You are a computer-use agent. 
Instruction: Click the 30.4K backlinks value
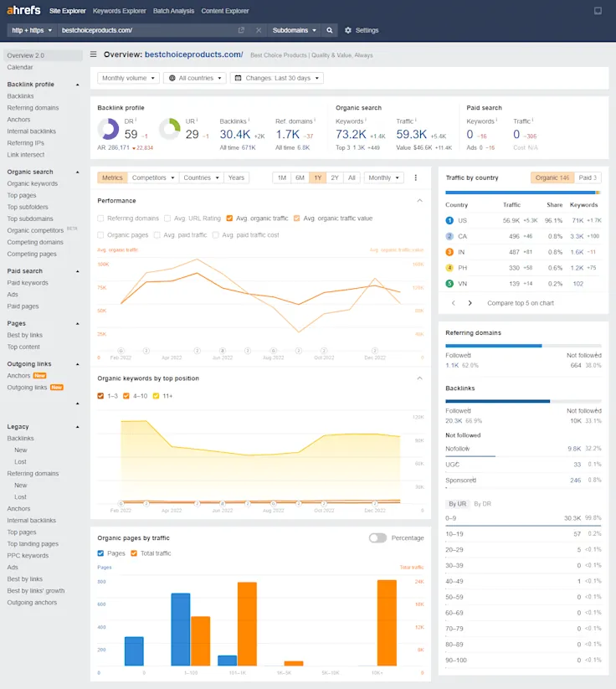tap(235, 134)
